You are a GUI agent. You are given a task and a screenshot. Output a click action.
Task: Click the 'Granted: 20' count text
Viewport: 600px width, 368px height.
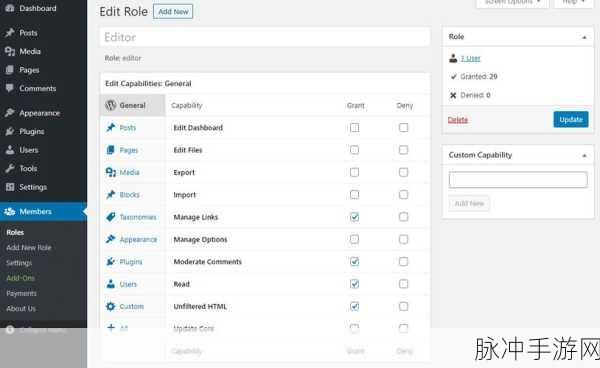[x=479, y=77]
